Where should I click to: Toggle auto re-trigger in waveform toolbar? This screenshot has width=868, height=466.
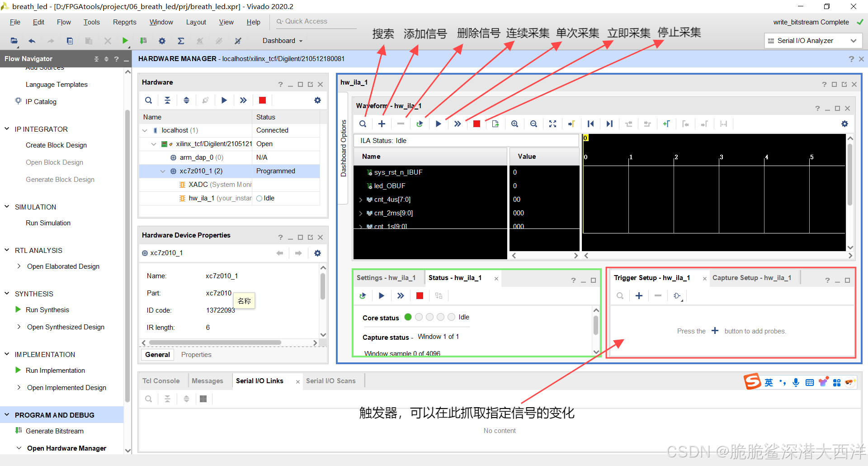(x=420, y=124)
